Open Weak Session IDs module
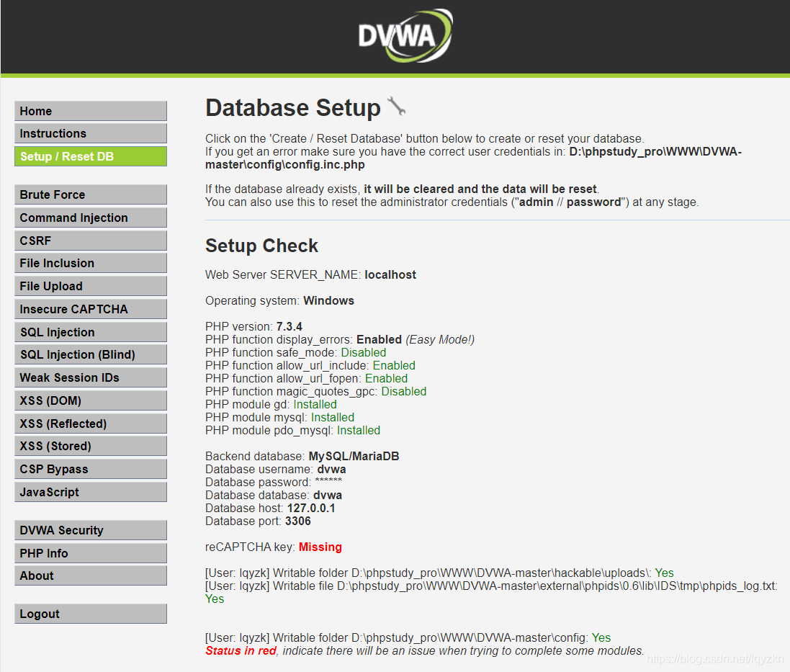The image size is (790, 672). pyautogui.click(x=91, y=377)
